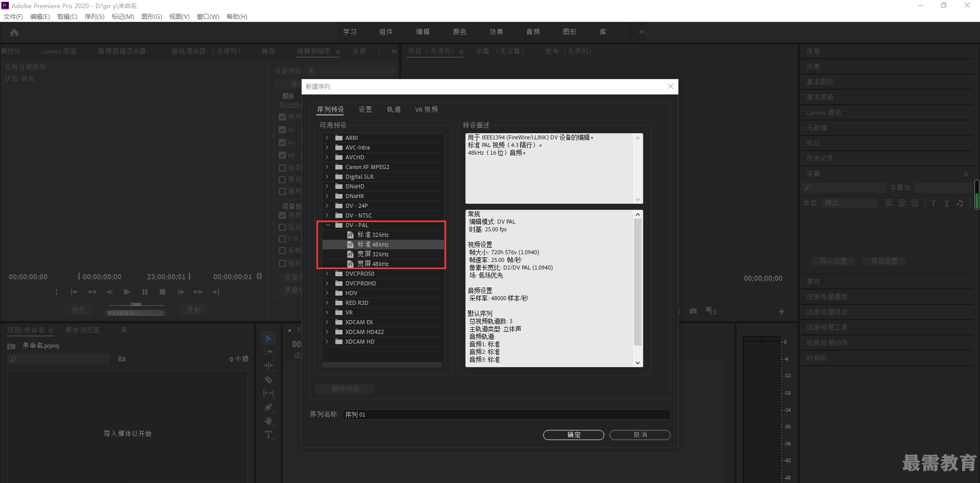Click project panel search field
This screenshot has height=483, width=980.
click(59, 359)
